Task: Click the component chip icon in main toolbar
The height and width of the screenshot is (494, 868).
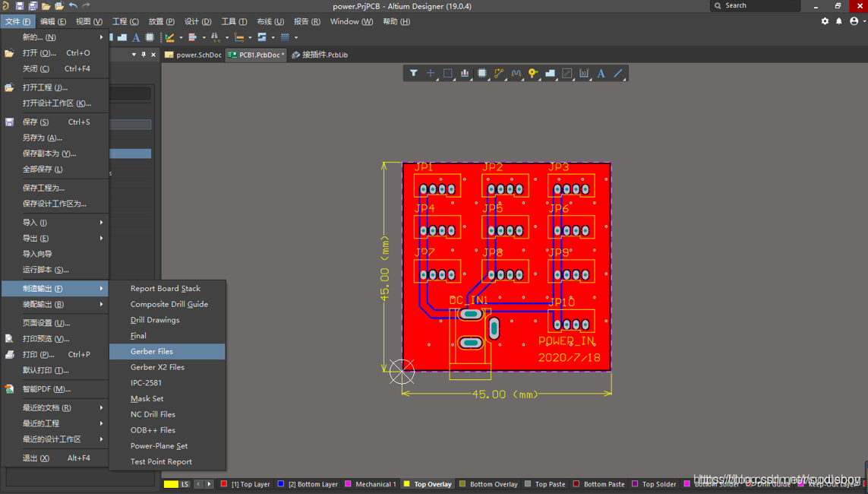Action: [150, 37]
